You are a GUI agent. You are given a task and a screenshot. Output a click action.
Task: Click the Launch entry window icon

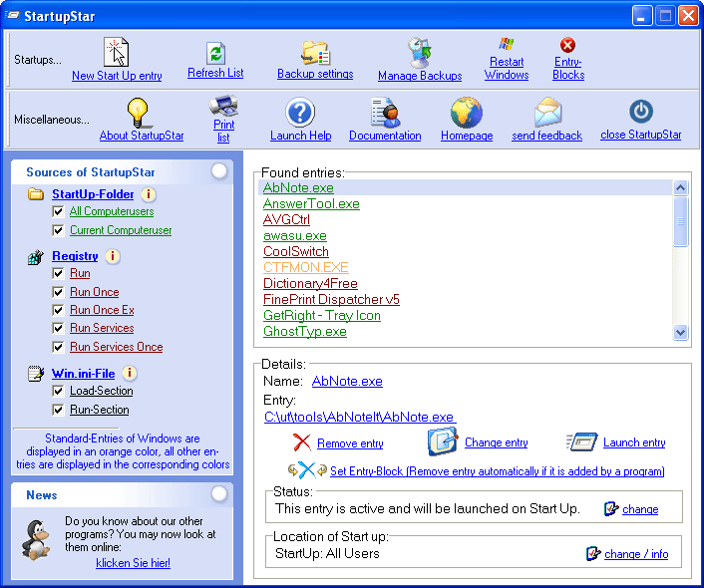(582, 442)
